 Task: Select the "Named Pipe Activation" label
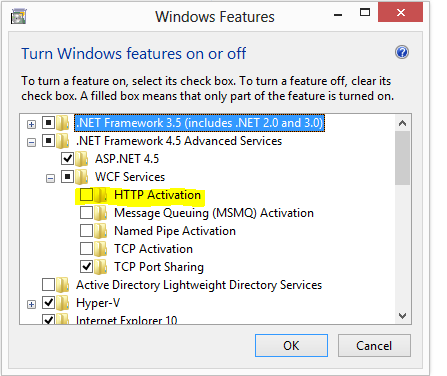tap(175, 231)
